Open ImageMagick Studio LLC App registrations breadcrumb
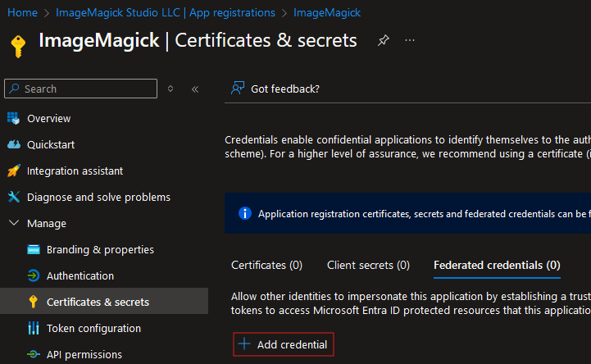Image resolution: width=591 pixels, height=364 pixels. coord(166,13)
